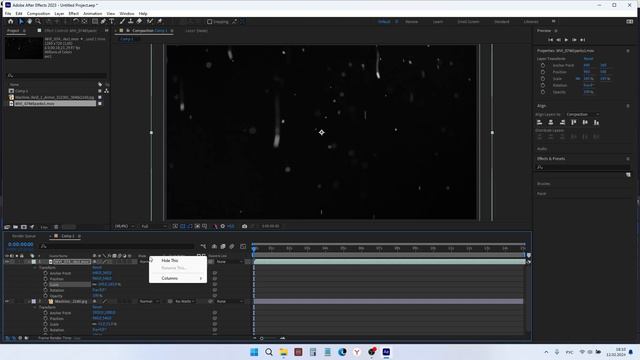This screenshot has height=360, width=640.
Task: Open Align Layers to Composition dropdown
Action: [x=582, y=114]
